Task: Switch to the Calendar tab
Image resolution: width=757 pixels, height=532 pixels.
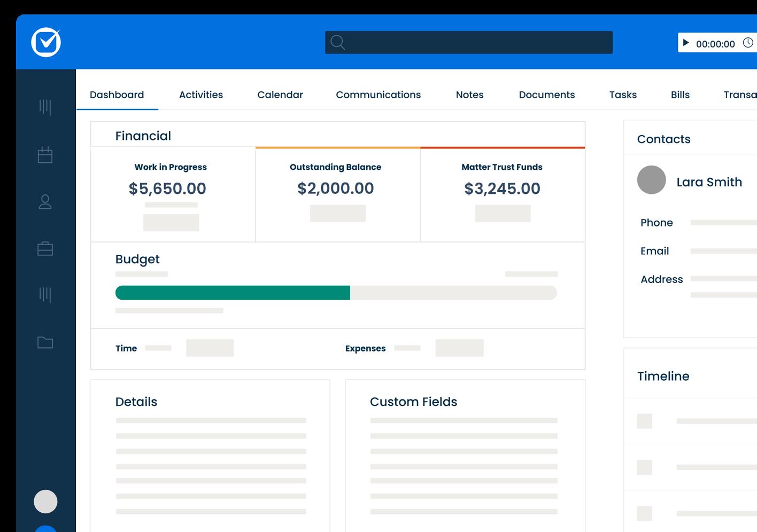Action: [280, 95]
